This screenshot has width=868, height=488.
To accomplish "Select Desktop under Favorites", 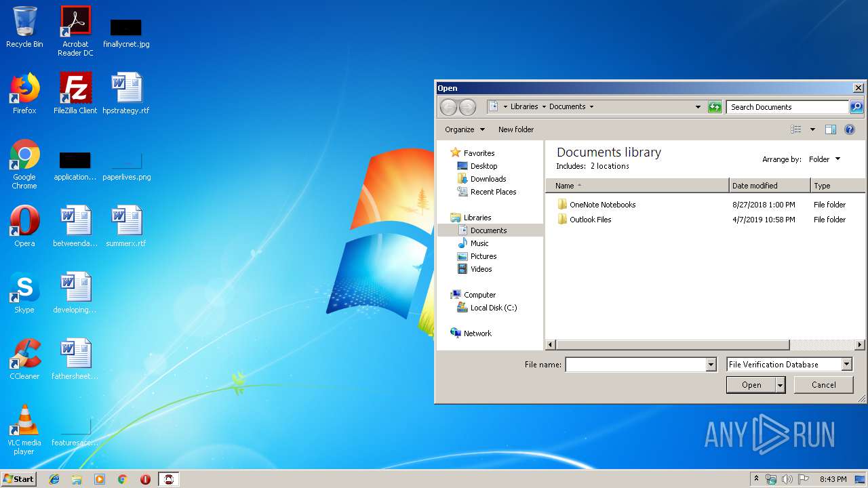I will click(x=484, y=166).
